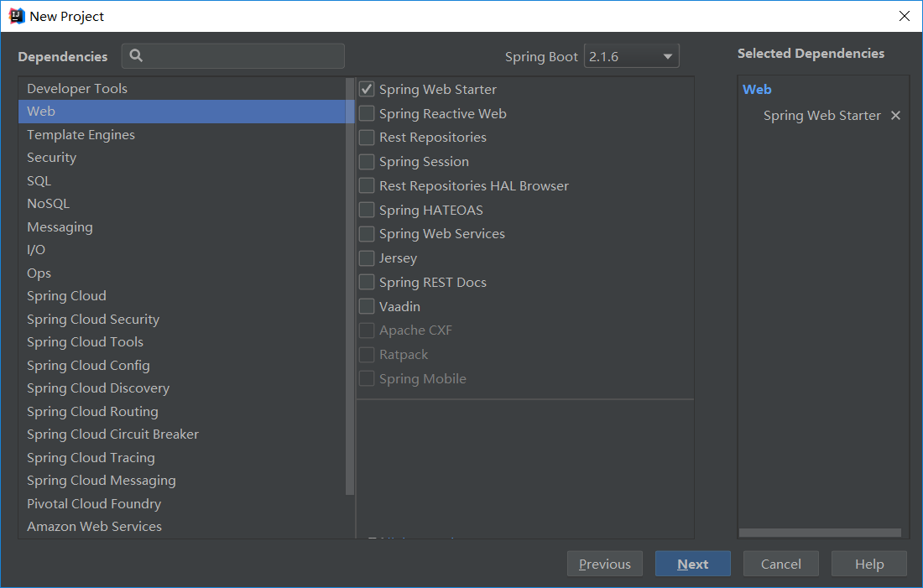Screen dimensions: 923x588
Task: Select the Spring Cloud Messaging category
Action: tap(182, 481)
